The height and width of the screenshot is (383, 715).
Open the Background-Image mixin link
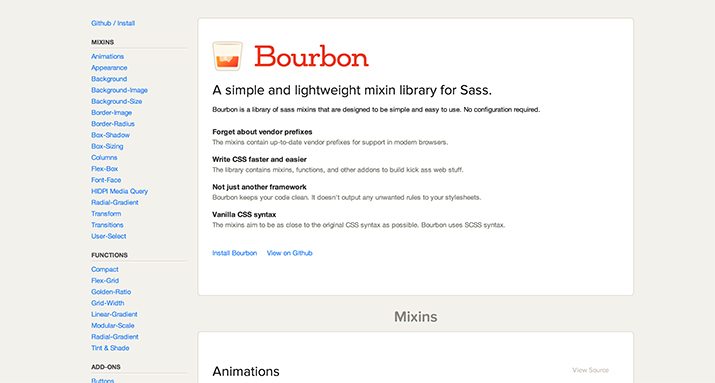[119, 90]
